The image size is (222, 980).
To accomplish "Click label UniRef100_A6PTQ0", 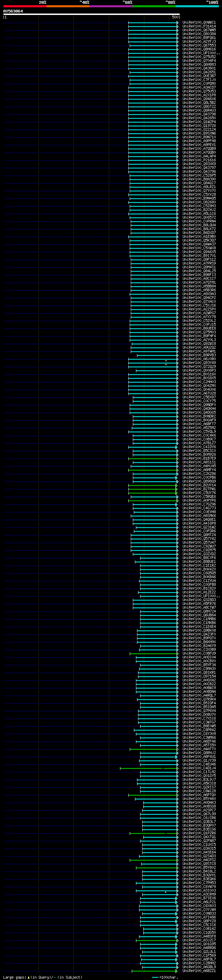I will click(x=199, y=795).
